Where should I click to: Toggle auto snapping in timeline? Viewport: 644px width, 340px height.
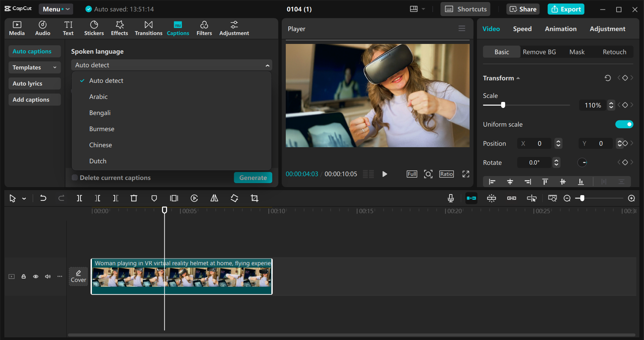coord(491,198)
